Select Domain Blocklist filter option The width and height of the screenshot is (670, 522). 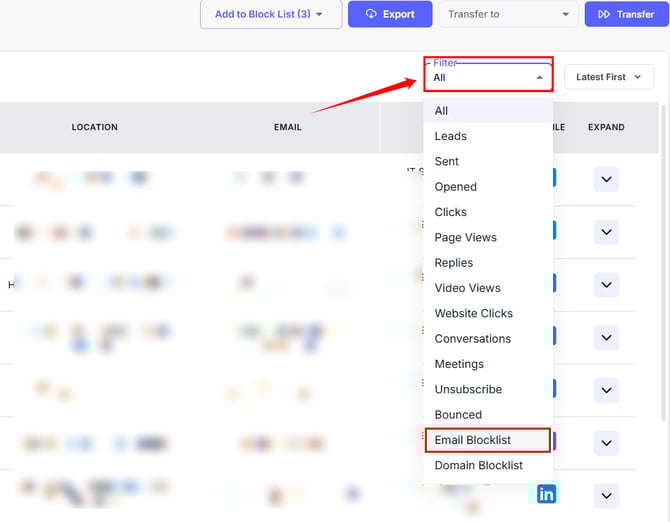coord(478,465)
